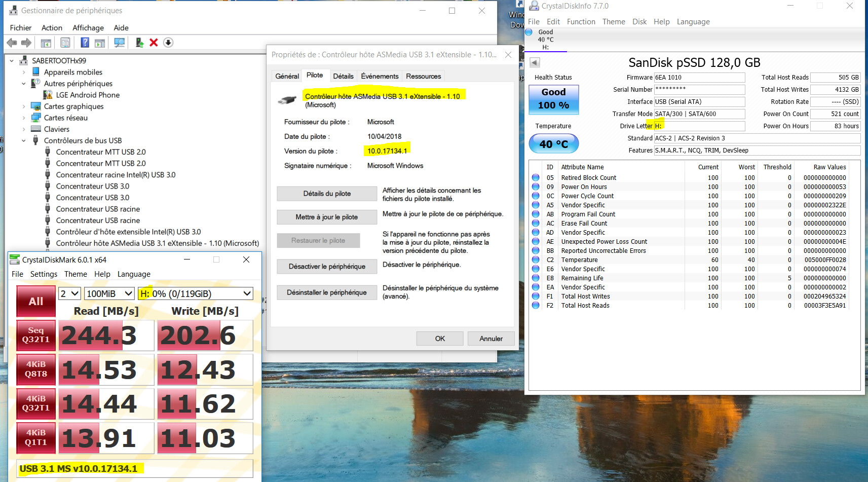Expand Claviers category

(24, 129)
